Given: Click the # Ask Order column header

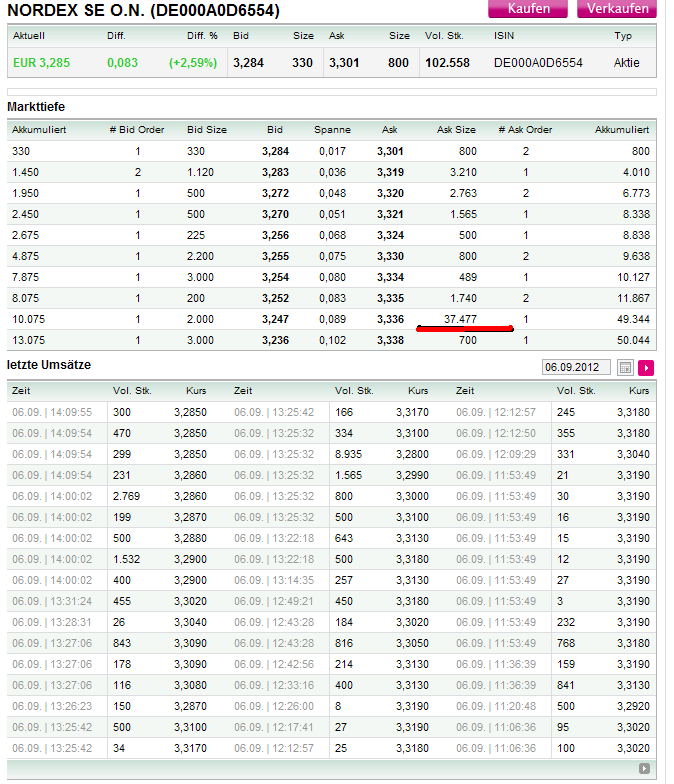Looking at the screenshot, I should [525, 130].
